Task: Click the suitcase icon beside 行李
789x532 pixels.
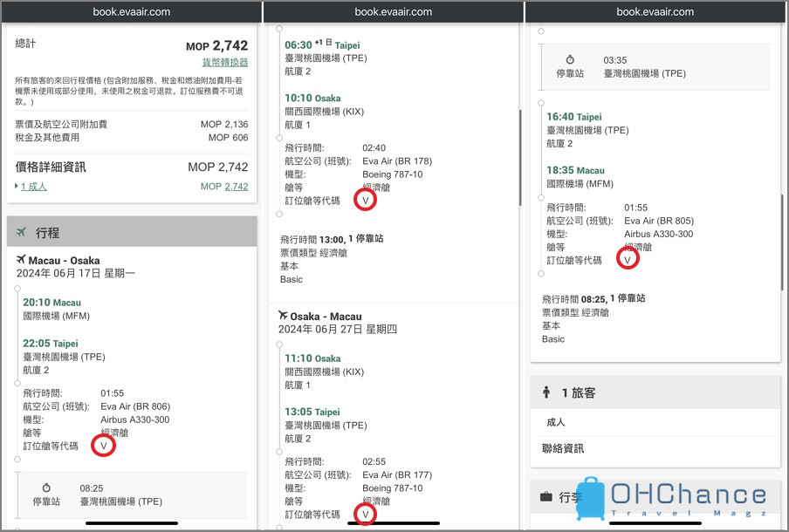Action: point(546,497)
